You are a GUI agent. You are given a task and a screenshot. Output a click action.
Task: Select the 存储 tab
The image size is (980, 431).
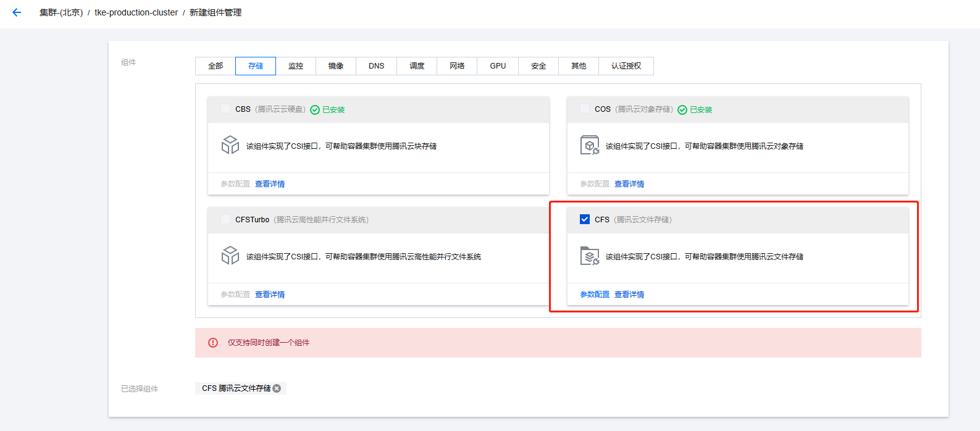(256, 66)
